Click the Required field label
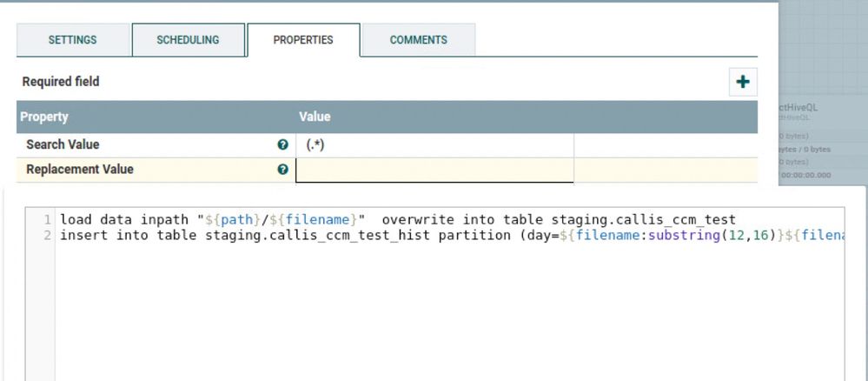The height and width of the screenshot is (381, 868). [x=61, y=82]
